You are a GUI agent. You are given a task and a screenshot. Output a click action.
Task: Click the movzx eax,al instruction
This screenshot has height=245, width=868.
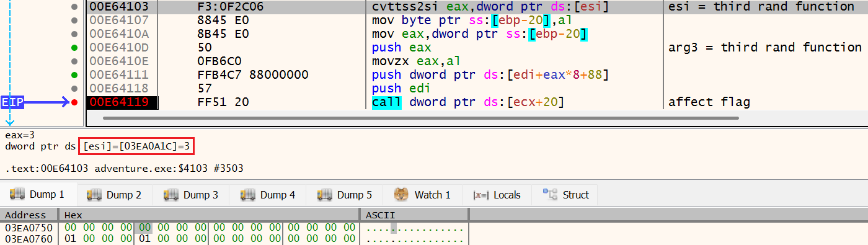[417, 61]
